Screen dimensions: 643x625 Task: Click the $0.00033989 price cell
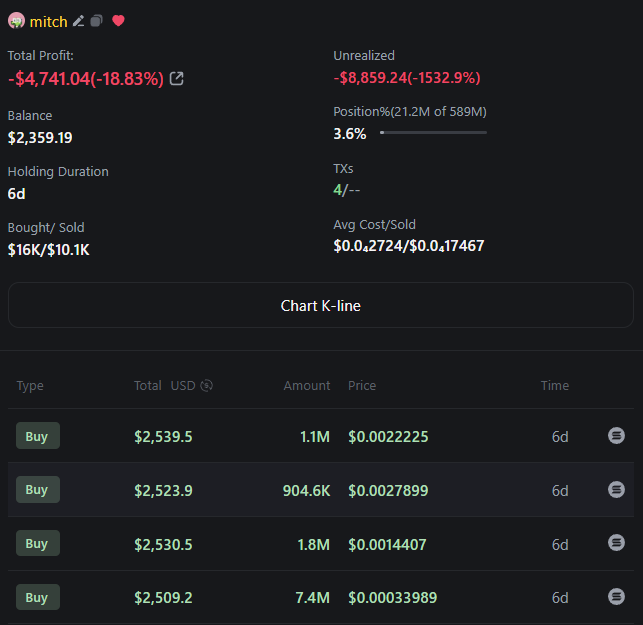[392, 598]
